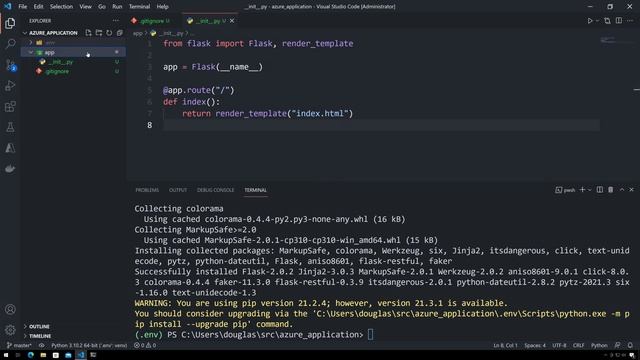Click the master branch in status bar
640x360 pixels.
click(x=19, y=345)
